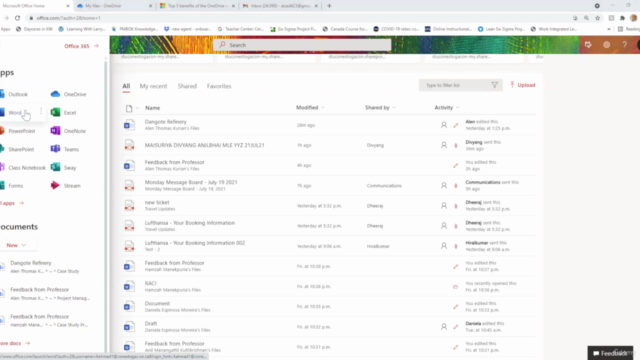
Task: Open the RACI document
Action: tap(150, 283)
